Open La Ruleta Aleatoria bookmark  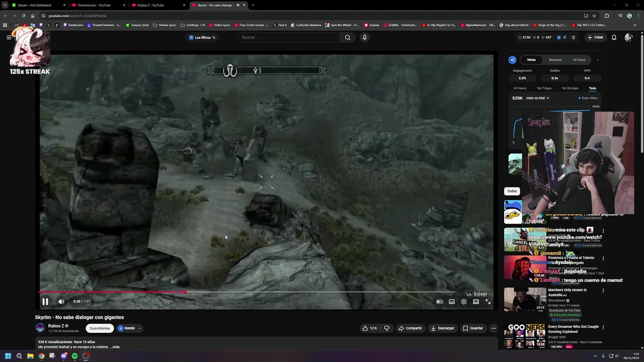click(x=306, y=25)
